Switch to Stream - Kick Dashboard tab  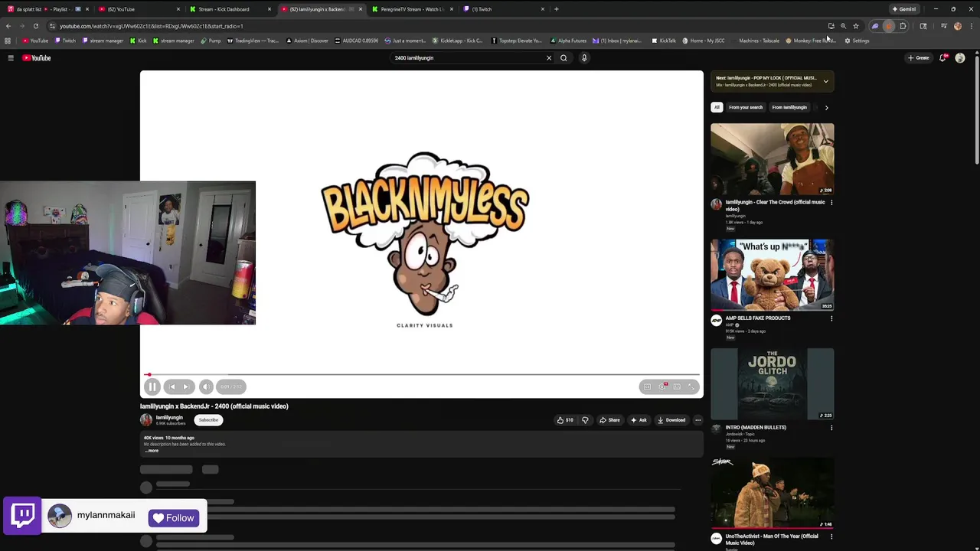(229, 9)
